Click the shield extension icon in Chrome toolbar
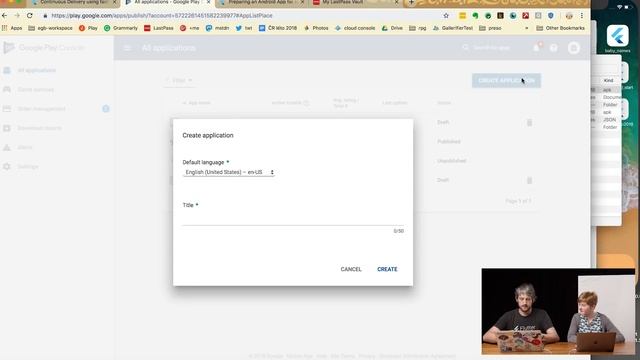Viewport: 640px width, 360px height. [x=551, y=16]
